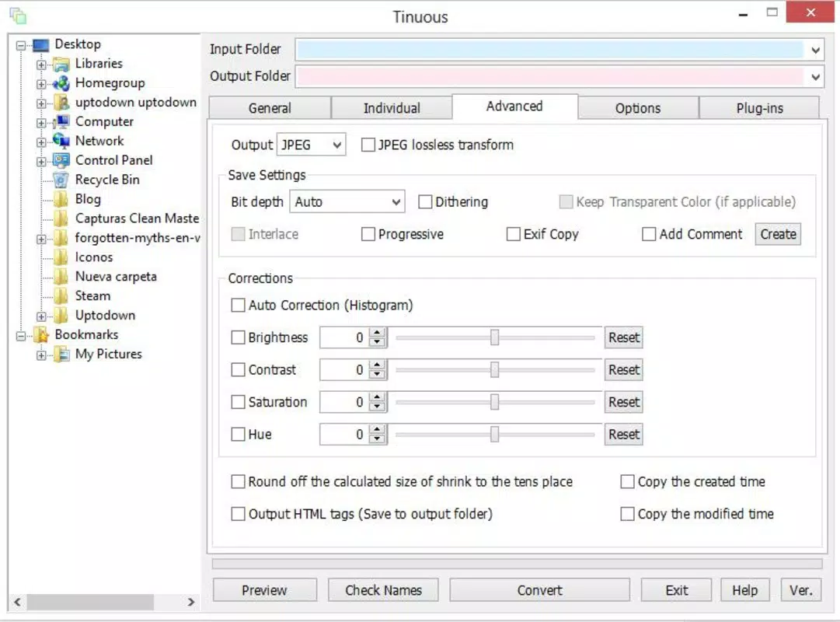Click the Brightness slider thumb
This screenshot has width=840, height=622.
click(x=494, y=337)
